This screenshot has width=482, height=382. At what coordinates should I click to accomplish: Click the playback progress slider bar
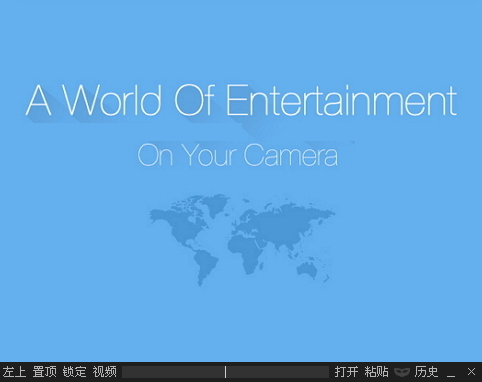pyautogui.click(x=225, y=372)
